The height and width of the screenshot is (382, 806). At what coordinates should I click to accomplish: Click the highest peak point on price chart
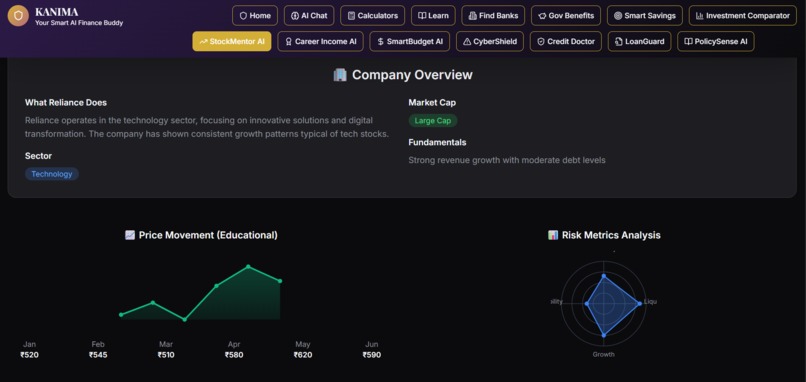pos(248,266)
